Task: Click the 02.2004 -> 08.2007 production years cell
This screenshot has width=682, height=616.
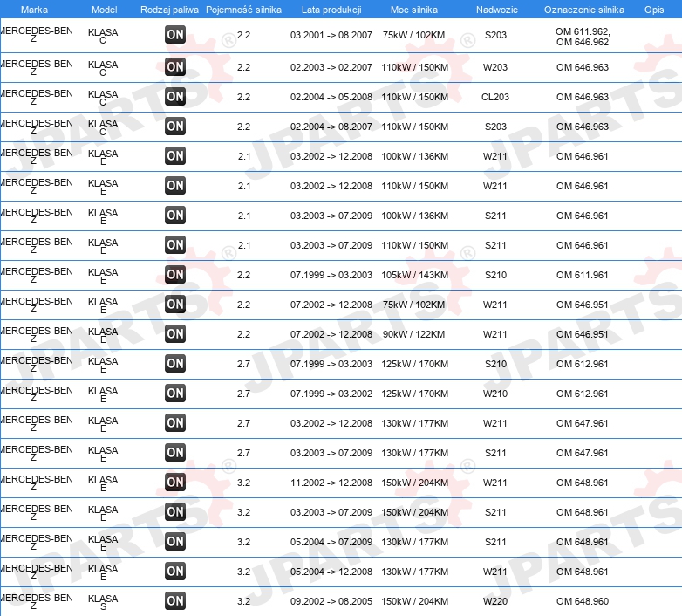Action: point(331,127)
